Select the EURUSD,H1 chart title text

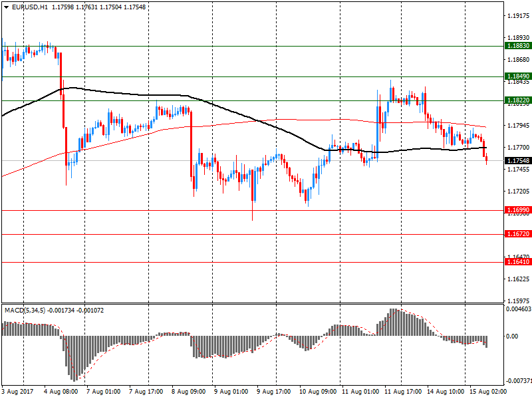pyautogui.click(x=29, y=7)
